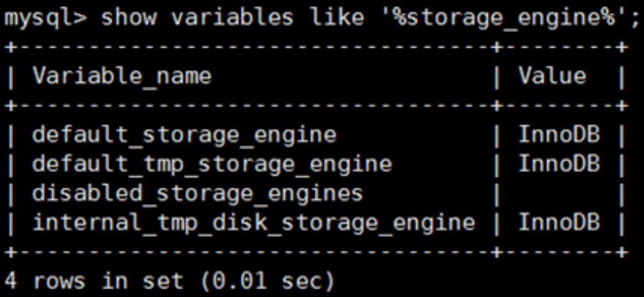Click the InnoDB value for default_storage_engine
The width and height of the screenshot is (644, 297).
click(x=559, y=135)
